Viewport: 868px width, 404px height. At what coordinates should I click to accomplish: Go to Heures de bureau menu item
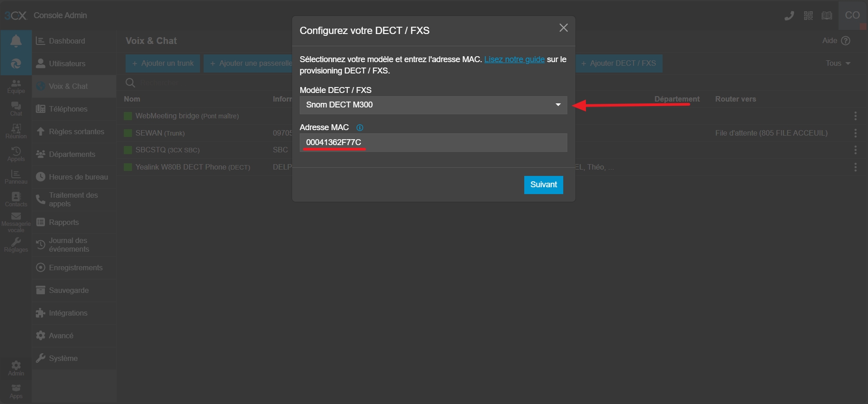coord(74,177)
